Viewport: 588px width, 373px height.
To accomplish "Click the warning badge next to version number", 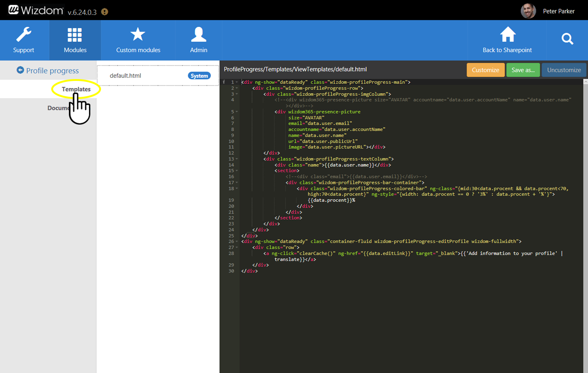I will pyautogui.click(x=104, y=12).
